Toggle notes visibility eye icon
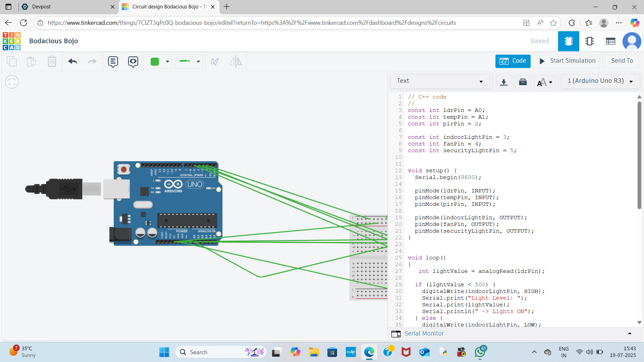Screen dimensions: 644x362 (133, 61)
